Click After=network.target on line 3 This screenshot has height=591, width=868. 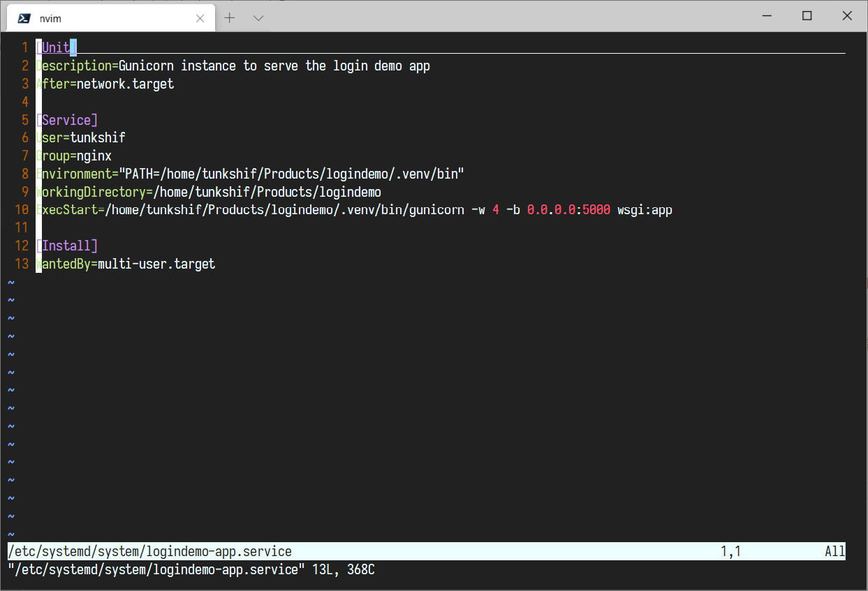105,84
